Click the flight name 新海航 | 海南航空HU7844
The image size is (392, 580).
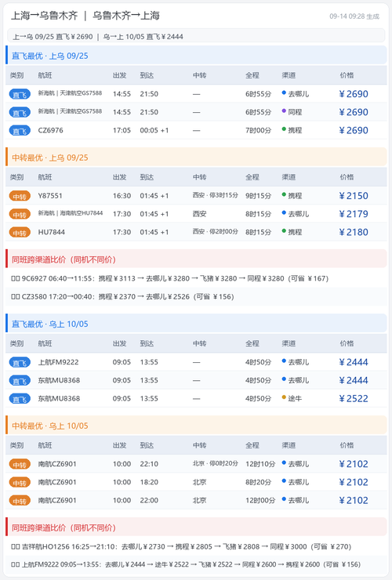pyautogui.click(x=71, y=213)
